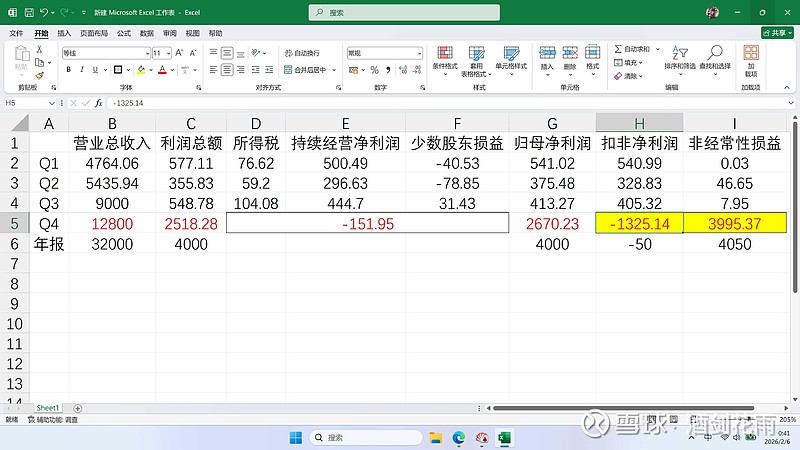Open the number format dropdown (常规)
The image size is (800, 450).
pyautogui.click(x=419, y=53)
